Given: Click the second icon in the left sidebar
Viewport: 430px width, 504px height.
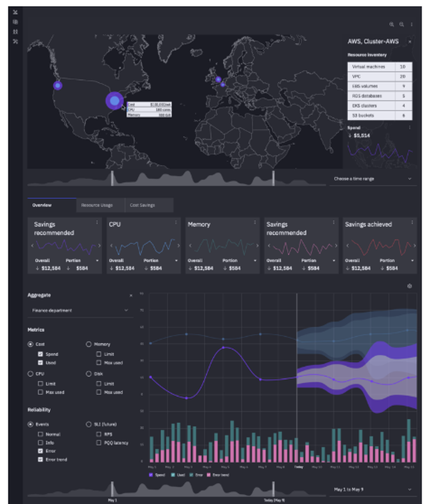Looking at the screenshot, I should [15, 22].
